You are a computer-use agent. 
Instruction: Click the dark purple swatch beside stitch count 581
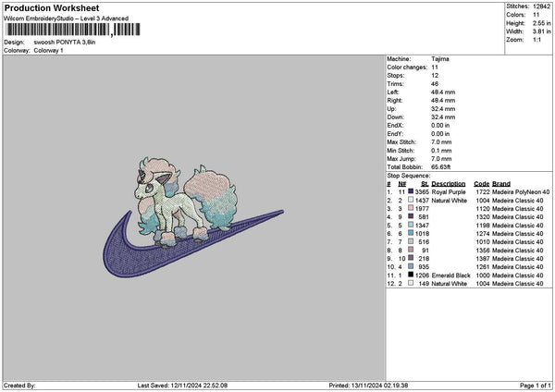pyautogui.click(x=411, y=216)
